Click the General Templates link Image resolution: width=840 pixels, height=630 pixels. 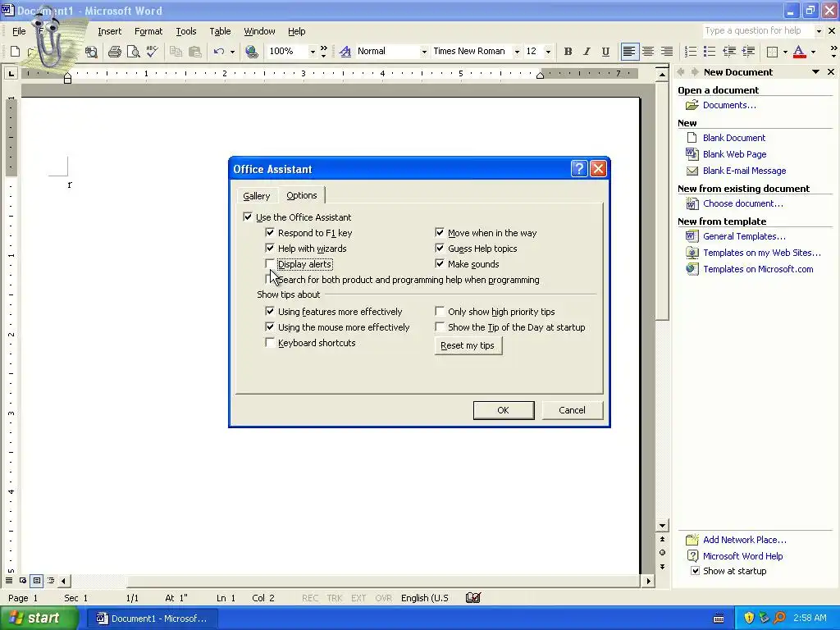click(744, 236)
